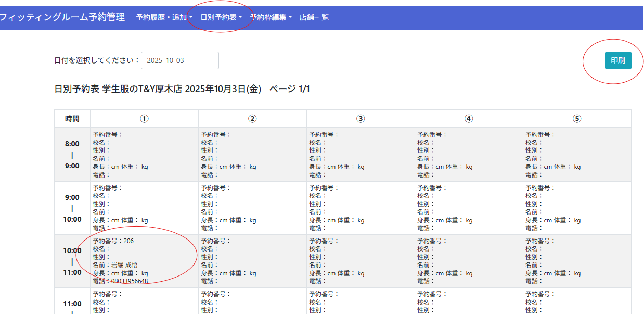Click the column ① header
The height and width of the screenshot is (314, 644).
point(145,119)
